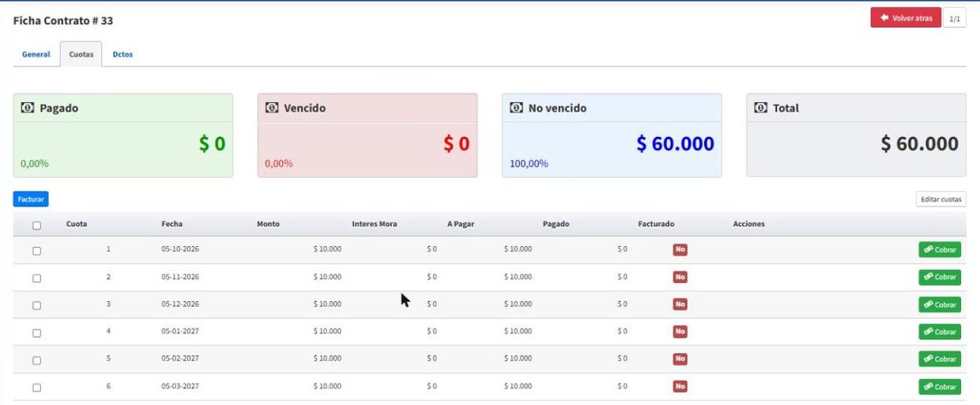Image resolution: width=980 pixels, height=405 pixels.
Task: Click the money icon in Total card
Action: coord(761,108)
